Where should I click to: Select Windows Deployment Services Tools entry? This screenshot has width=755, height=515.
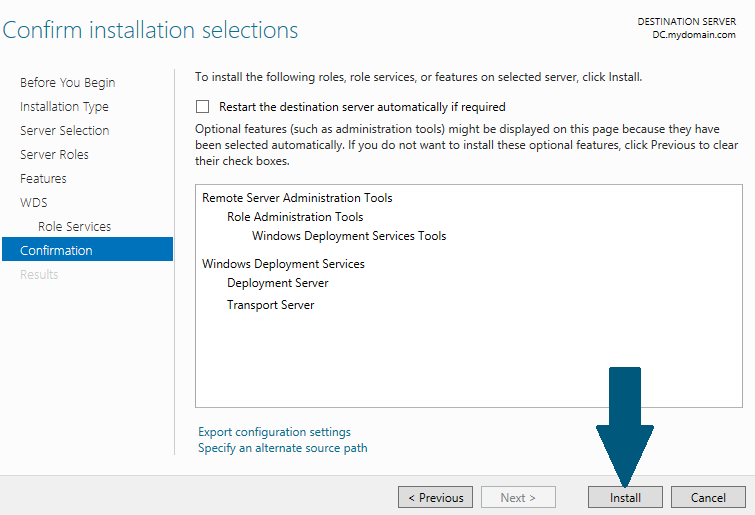[x=349, y=236]
